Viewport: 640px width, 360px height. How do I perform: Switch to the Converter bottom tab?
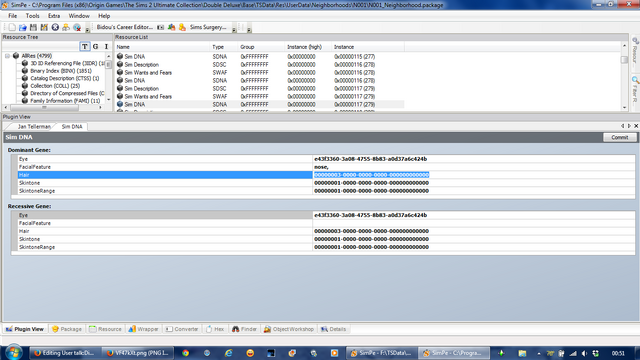point(182,329)
